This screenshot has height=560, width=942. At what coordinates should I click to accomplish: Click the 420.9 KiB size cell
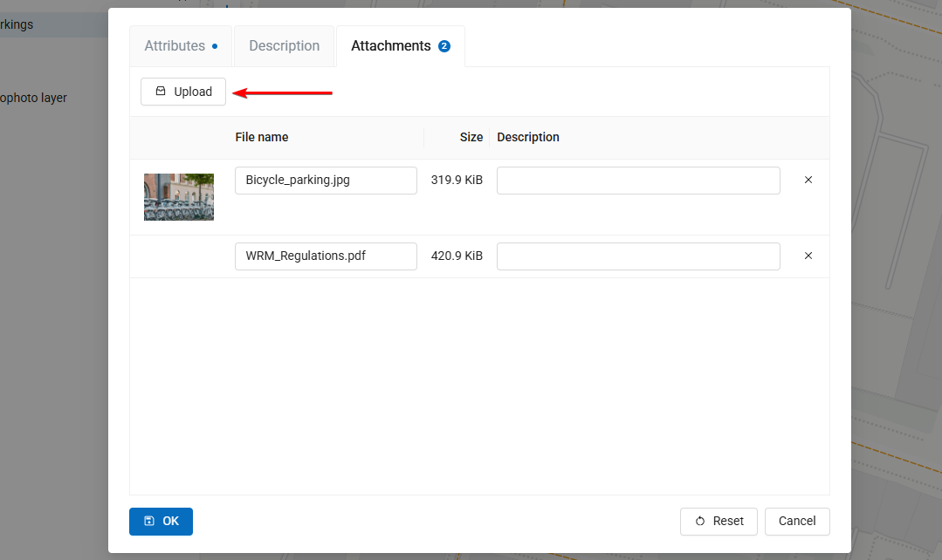tap(457, 256)
